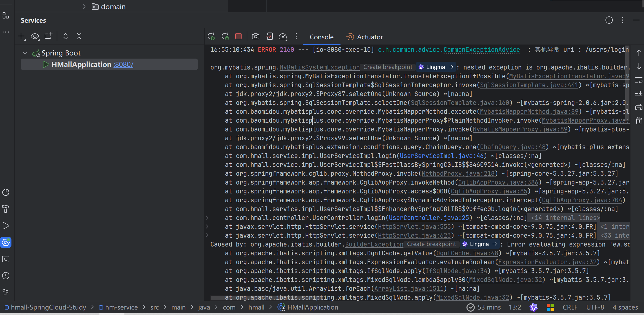Open more run actions menu
The height and width of the screenshot is (315, 644).
click(x=296, y=36)
